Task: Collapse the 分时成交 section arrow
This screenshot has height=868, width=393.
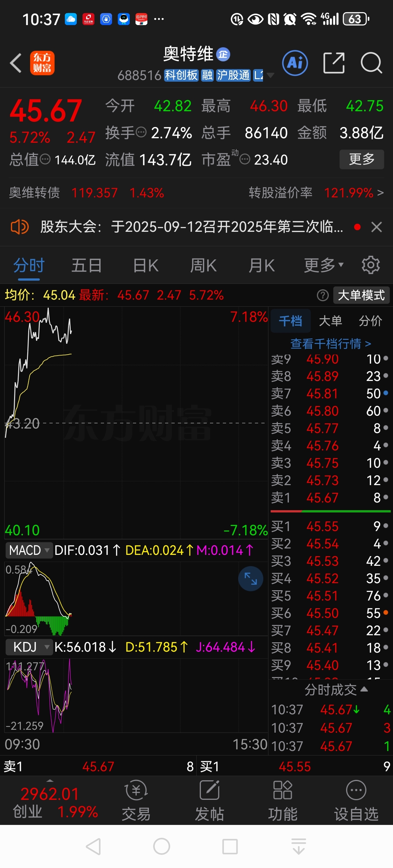Action: 364,689
